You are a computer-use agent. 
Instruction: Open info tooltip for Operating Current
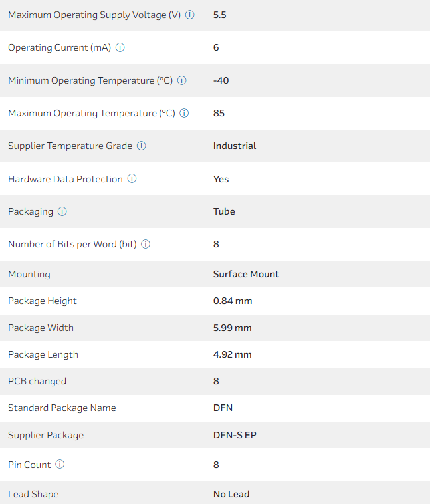(120, 47)
